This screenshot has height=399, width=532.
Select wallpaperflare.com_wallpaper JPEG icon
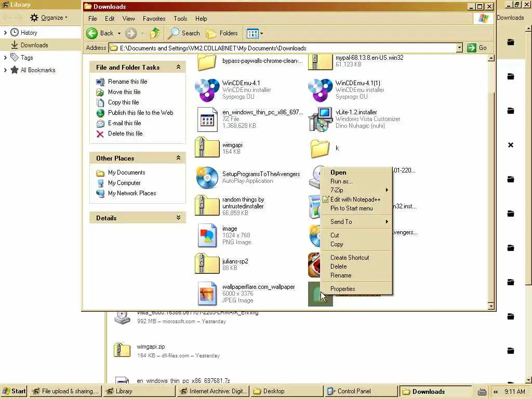click(x=207, y=294)
